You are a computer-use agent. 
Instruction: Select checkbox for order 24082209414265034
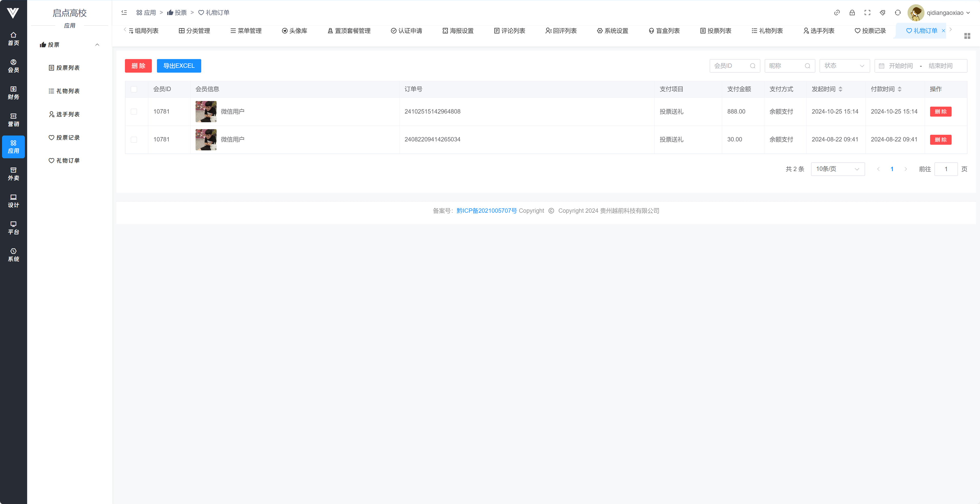pos(134,140)
